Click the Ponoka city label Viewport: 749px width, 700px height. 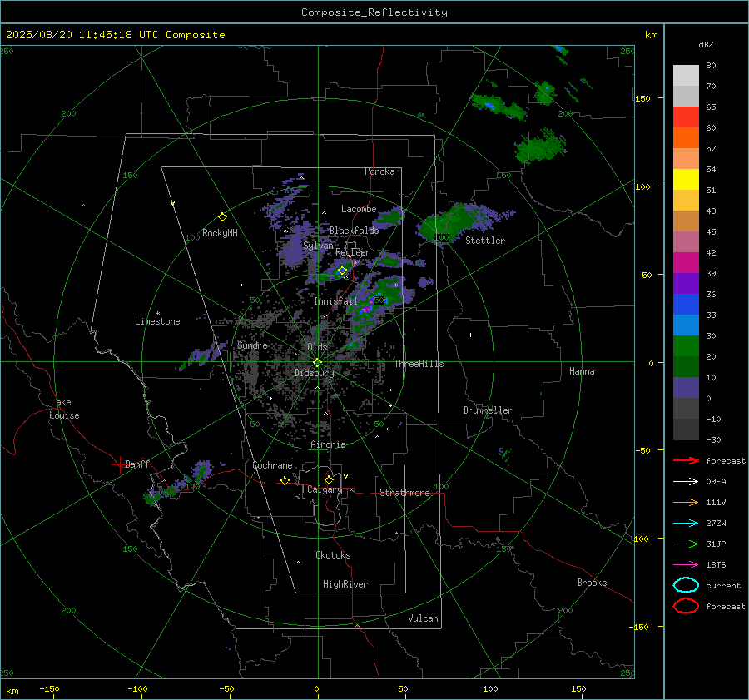(x=379, y=171)
